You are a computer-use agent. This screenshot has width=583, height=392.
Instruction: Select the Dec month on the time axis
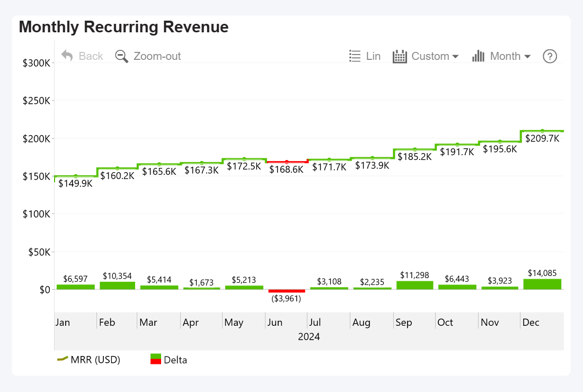[x=531, y=322]
